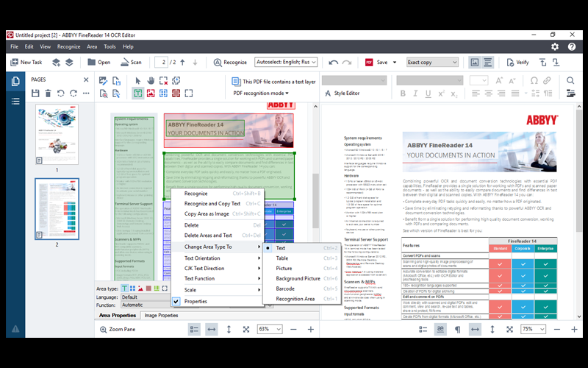Save the current page with the disk icon
This screenshot has height=368, width=588.
tap(35, 93)
